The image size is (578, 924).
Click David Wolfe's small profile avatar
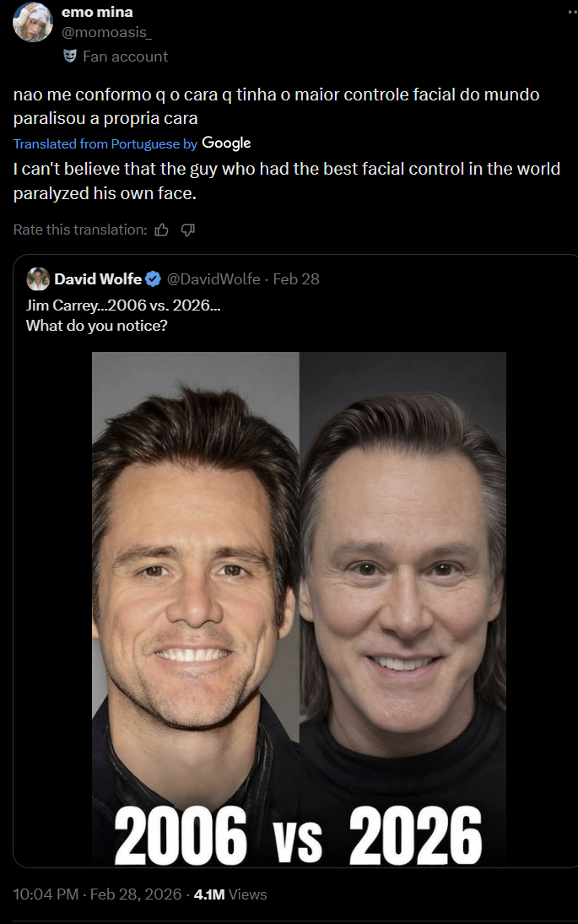coord(38,279)
